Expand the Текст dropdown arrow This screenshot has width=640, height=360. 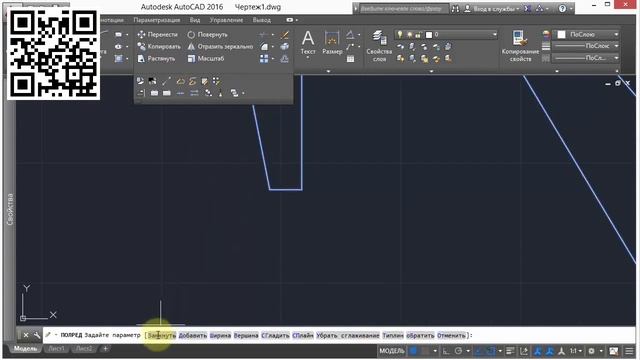tap(308, 58)
